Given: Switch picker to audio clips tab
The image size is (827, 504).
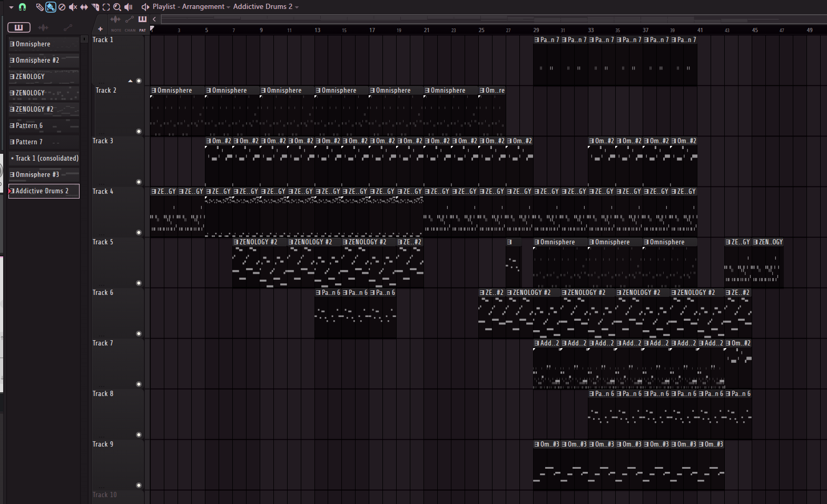Looking at the screenshot, I should click(x=43, y=27).
